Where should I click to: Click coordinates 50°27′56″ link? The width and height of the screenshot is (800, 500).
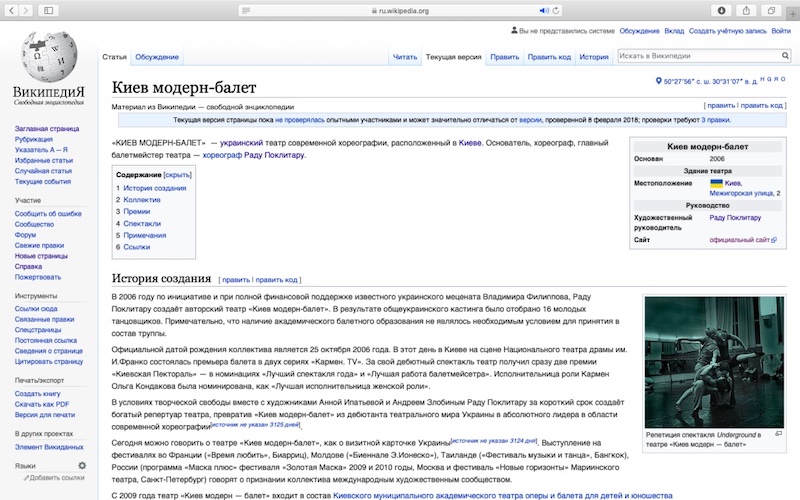(710, 81)
